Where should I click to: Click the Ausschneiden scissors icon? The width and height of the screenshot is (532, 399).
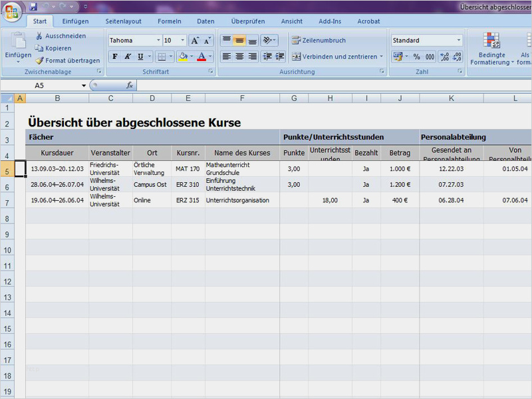tap(40, 36)
